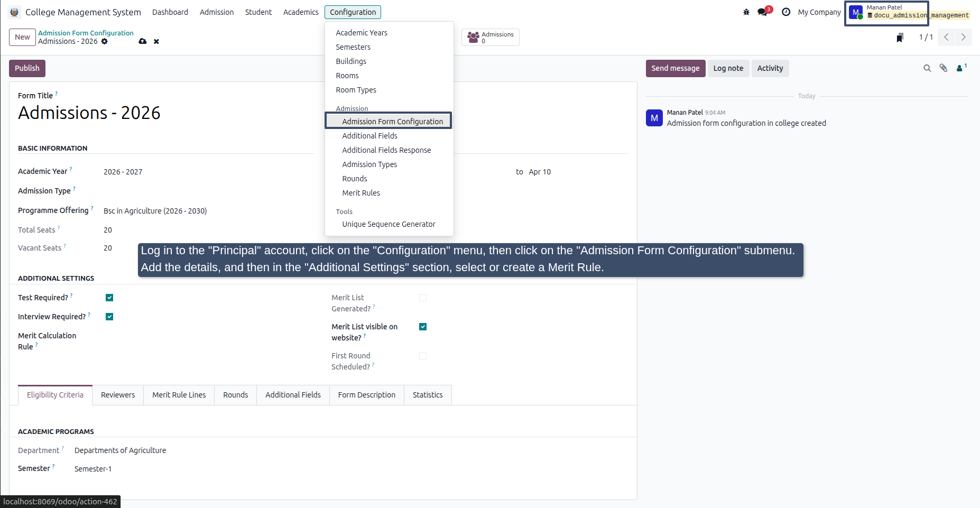Go to previous record arrow
The width and height of the screenshot is (980, 508).
coord(946,37)
